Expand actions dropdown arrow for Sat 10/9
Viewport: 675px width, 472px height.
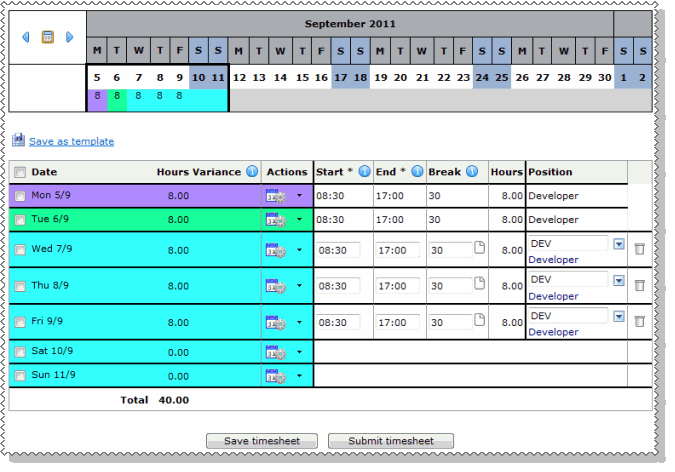coord(299,352)
